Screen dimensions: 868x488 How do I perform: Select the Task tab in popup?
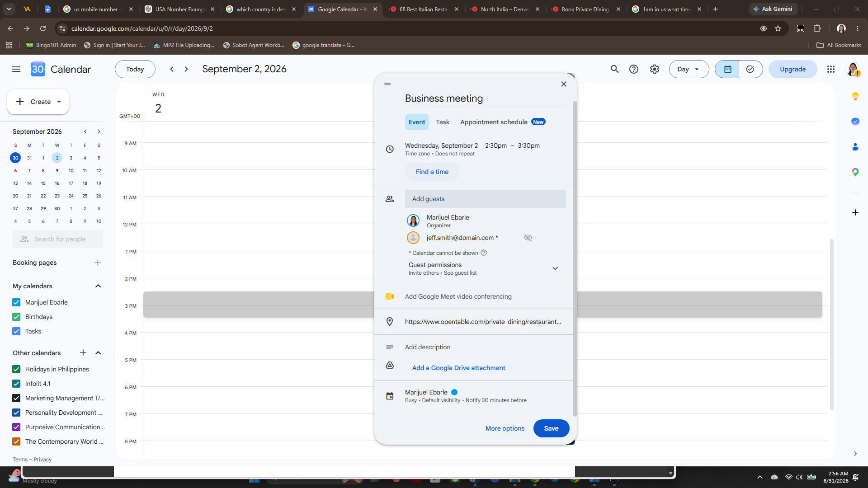coord(443,122)
